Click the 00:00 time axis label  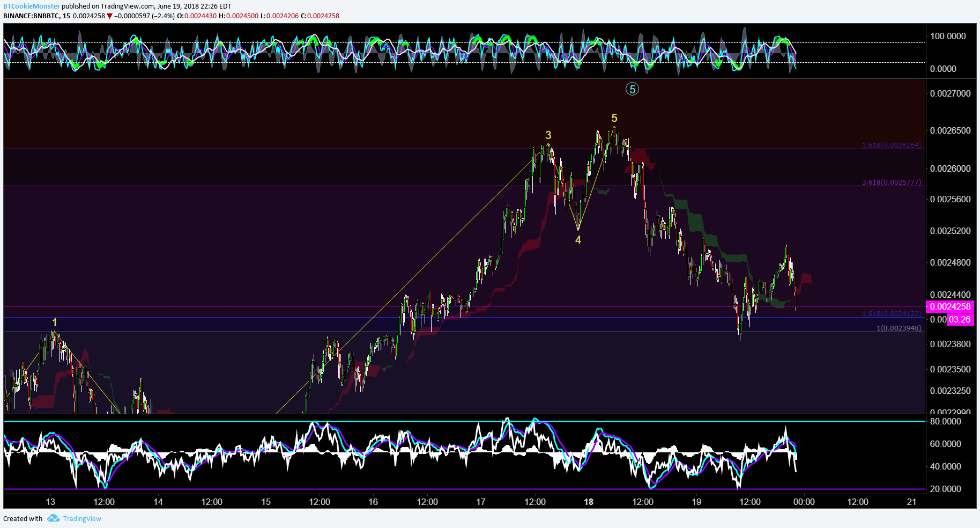coord(804,502)
